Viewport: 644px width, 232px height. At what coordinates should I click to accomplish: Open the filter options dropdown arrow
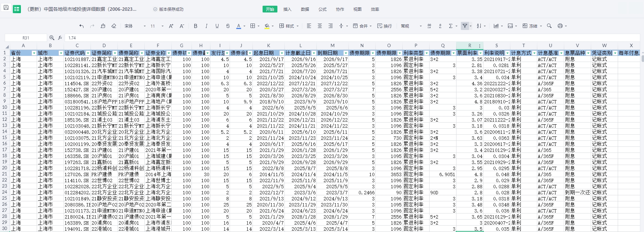click(x=471, y=26)
